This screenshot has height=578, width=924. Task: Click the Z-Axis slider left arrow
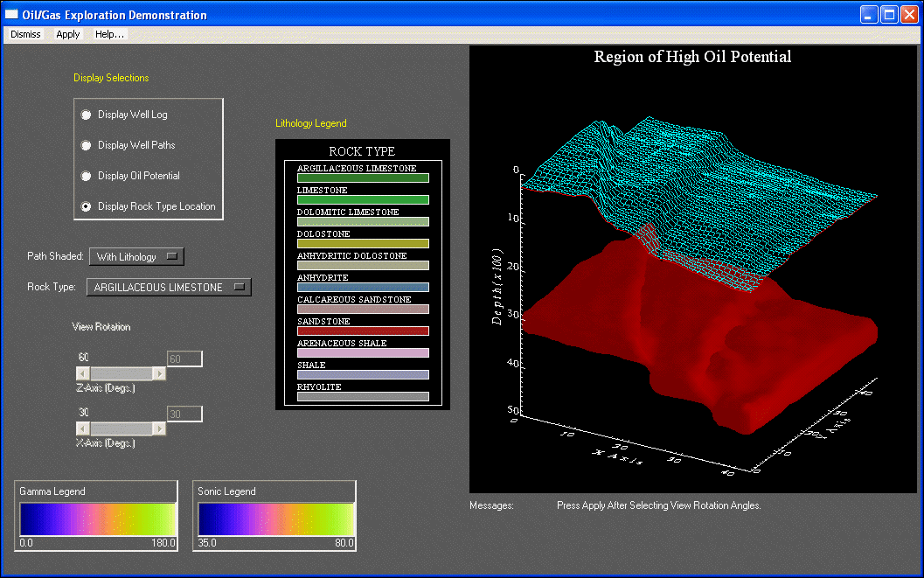point(82,373)
